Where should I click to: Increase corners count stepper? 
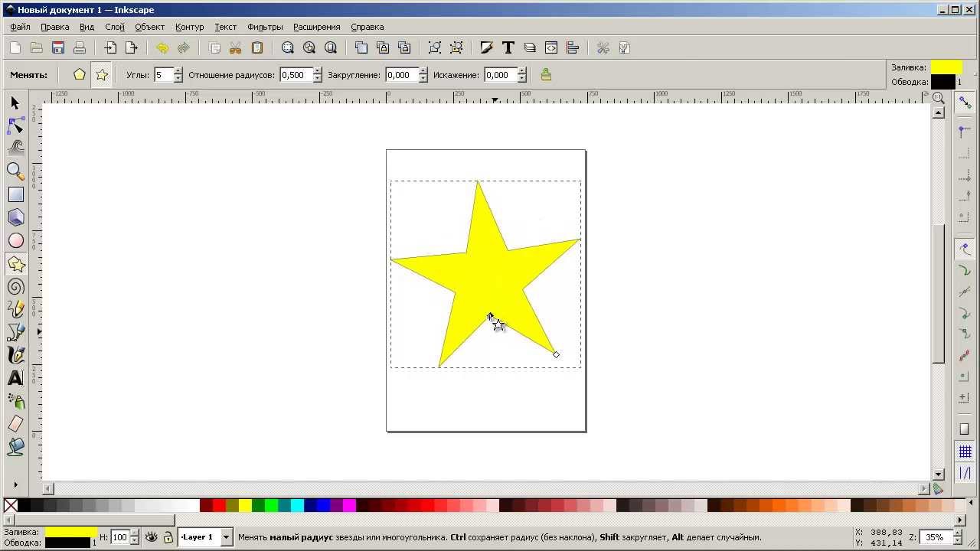click(x=178, y=71)
